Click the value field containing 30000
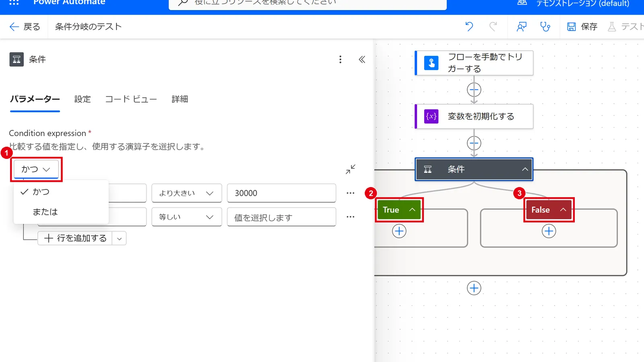This screenshot has width=644, height=362. tap(282, 193)
